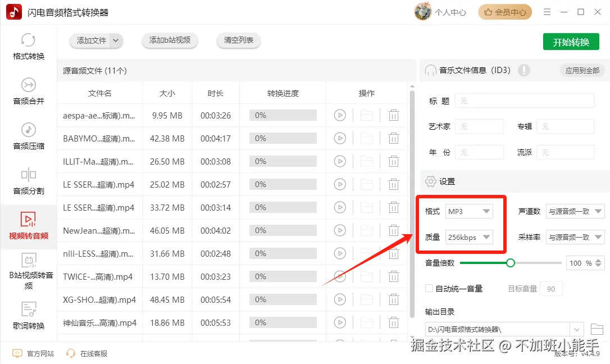
Task: Play the XG-SHO file
Action: 340,300
